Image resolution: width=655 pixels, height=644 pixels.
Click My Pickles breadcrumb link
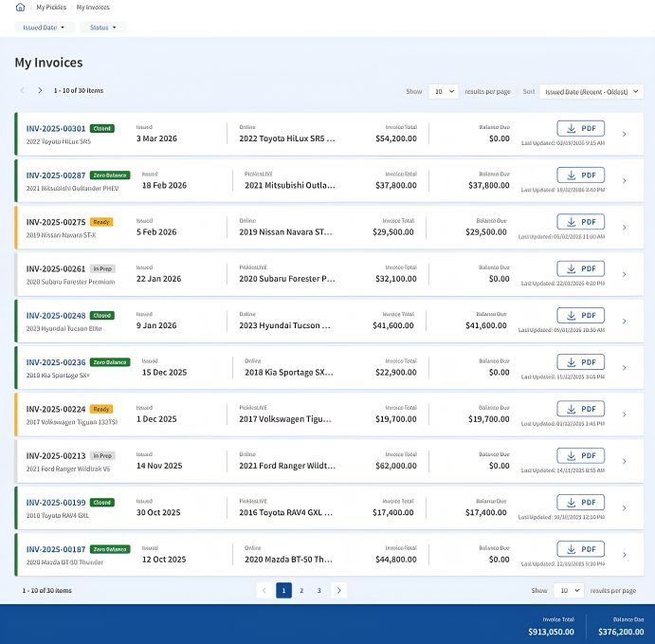[51, 7]
